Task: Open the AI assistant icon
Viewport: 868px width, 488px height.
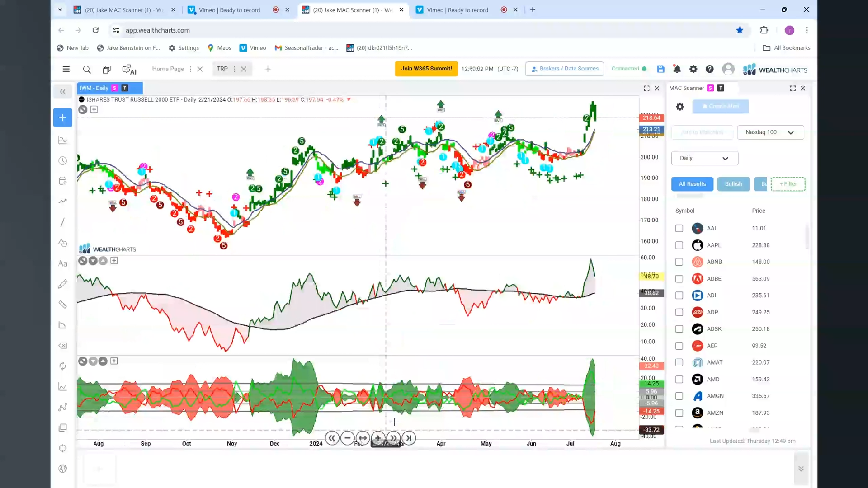Action: 129,69
